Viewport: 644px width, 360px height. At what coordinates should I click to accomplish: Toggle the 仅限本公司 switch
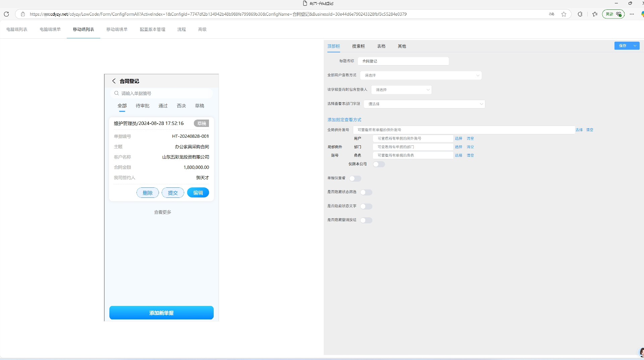[379, 164]
